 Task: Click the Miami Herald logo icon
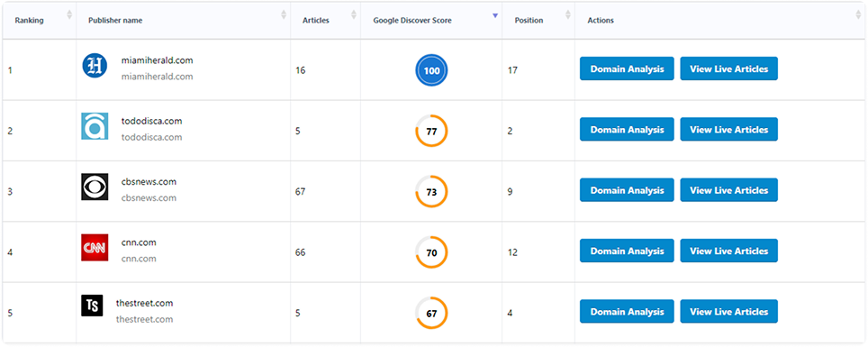[x=95, y=66]
